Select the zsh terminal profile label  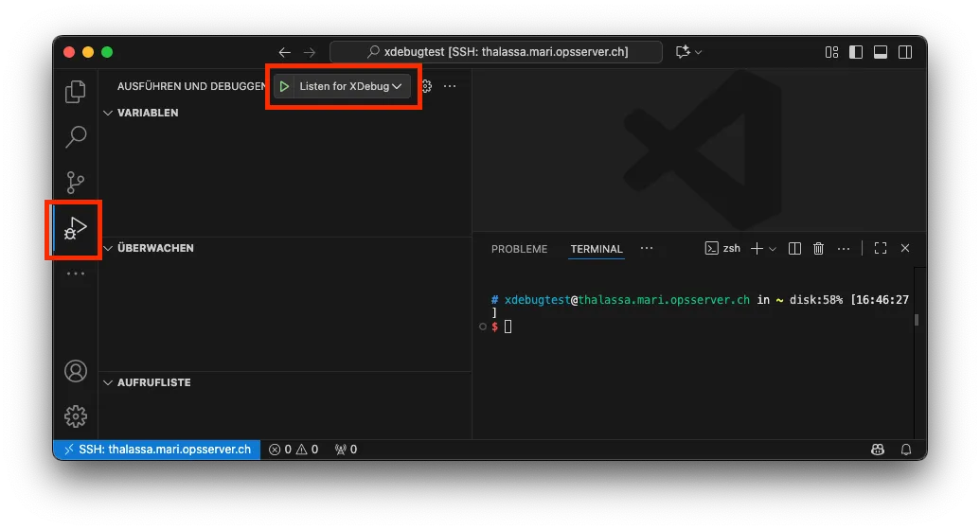click(723, 248)
